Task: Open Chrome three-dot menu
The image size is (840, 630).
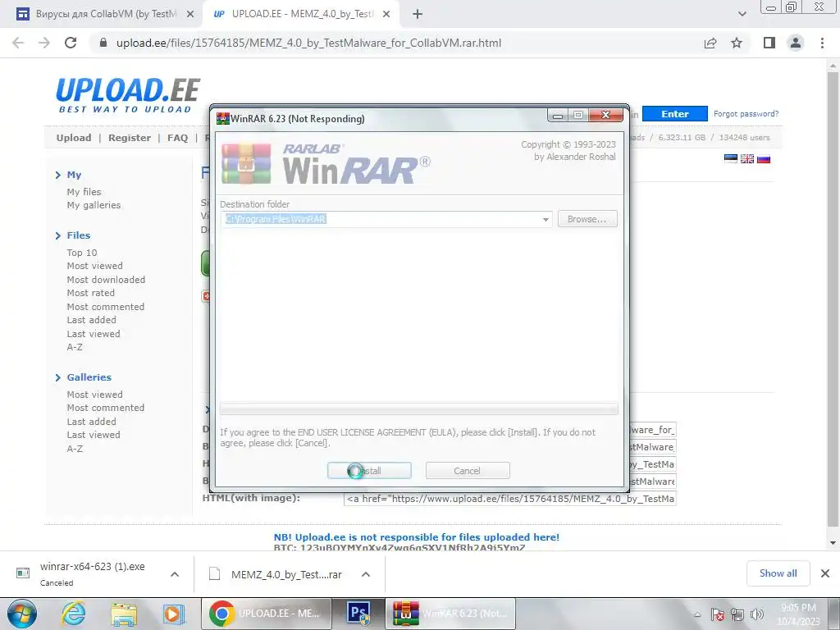Action: [822, 43]
